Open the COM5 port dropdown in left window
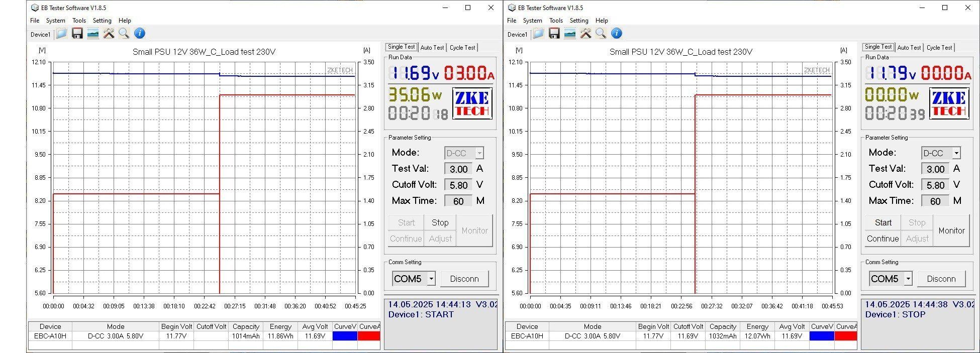The height and width of the screenshot is (353, 980). click(x=431, y=279)
